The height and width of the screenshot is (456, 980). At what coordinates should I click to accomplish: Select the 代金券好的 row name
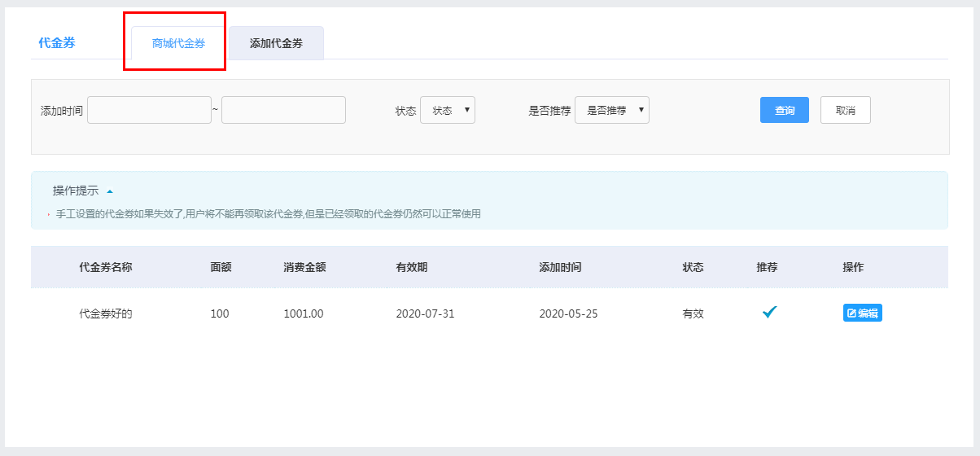coord(106,313)
